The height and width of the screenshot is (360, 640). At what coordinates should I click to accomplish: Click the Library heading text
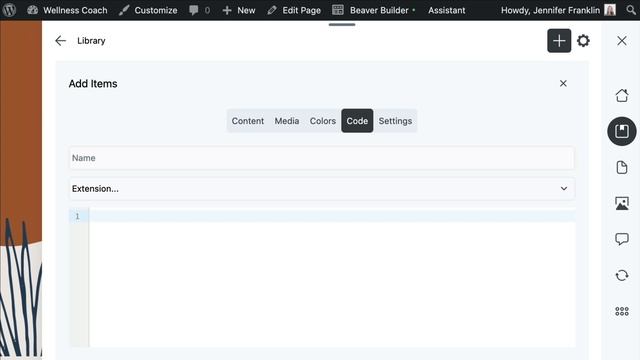pyautogui.click(x=91, y=41)
